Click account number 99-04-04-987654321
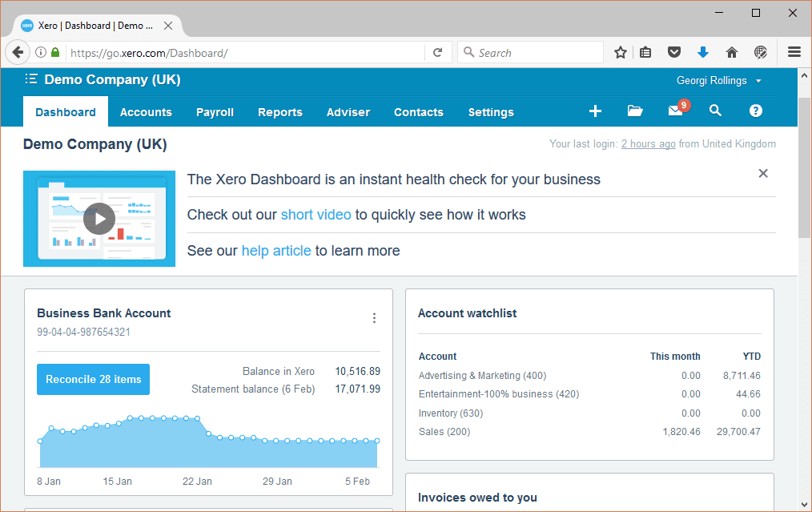Viewport: 812px width, 512px height. click(83, 333)
